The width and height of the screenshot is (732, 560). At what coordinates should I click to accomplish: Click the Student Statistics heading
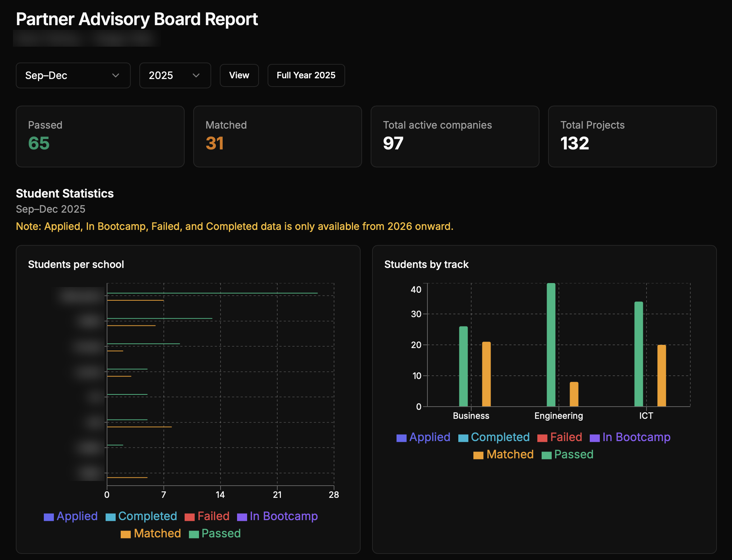pos(65,194)
